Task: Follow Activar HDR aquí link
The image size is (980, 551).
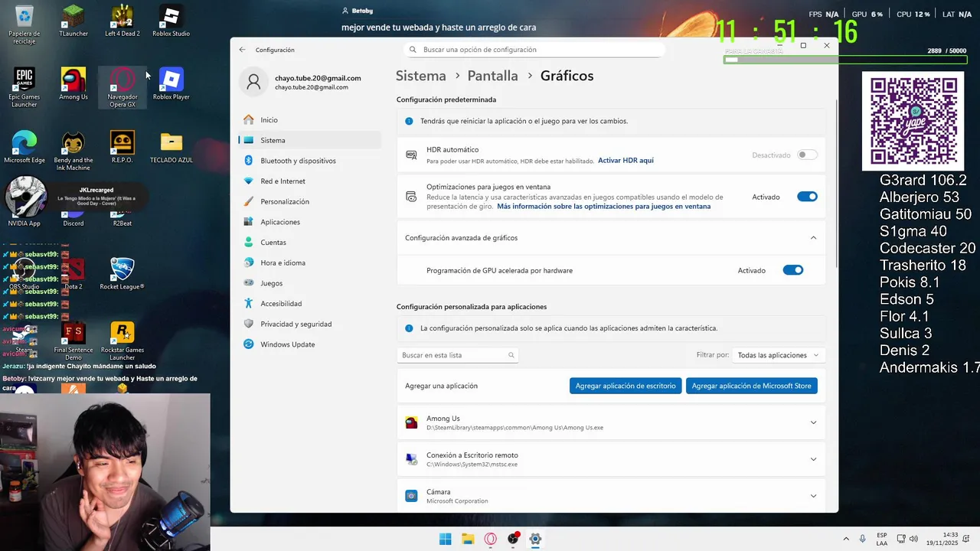Action: click(x=626, y=161)
